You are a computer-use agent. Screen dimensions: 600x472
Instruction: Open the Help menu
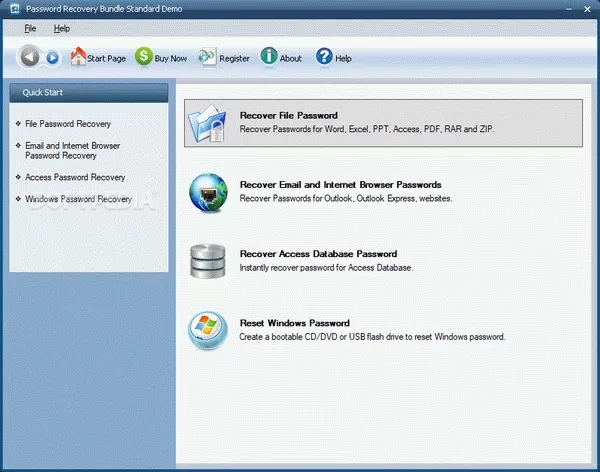[62, 28]
